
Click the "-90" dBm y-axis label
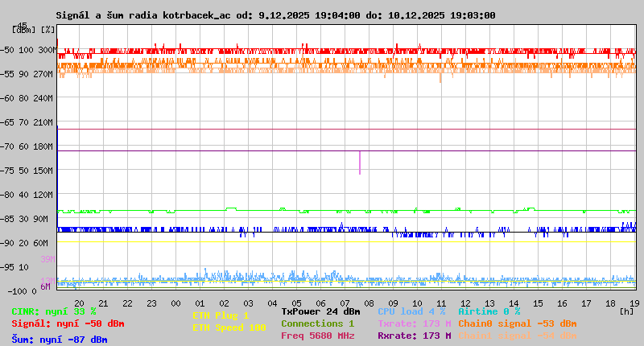coord(7,243)
